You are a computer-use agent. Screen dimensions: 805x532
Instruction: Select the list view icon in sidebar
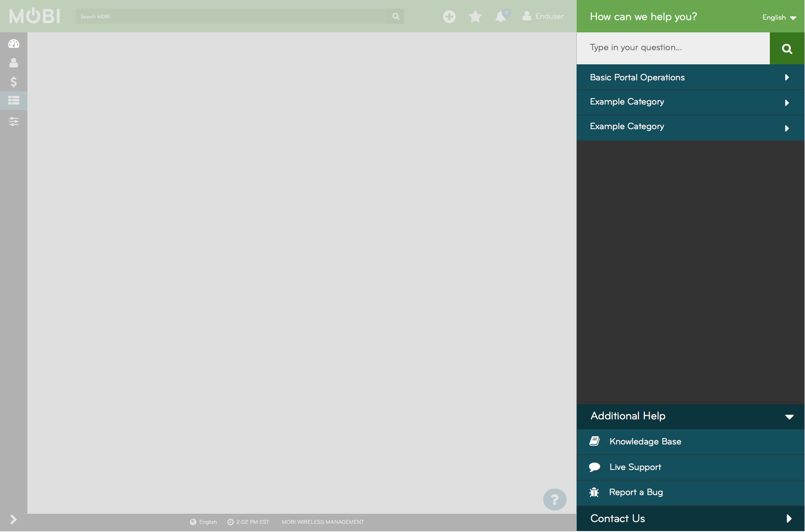14,100
